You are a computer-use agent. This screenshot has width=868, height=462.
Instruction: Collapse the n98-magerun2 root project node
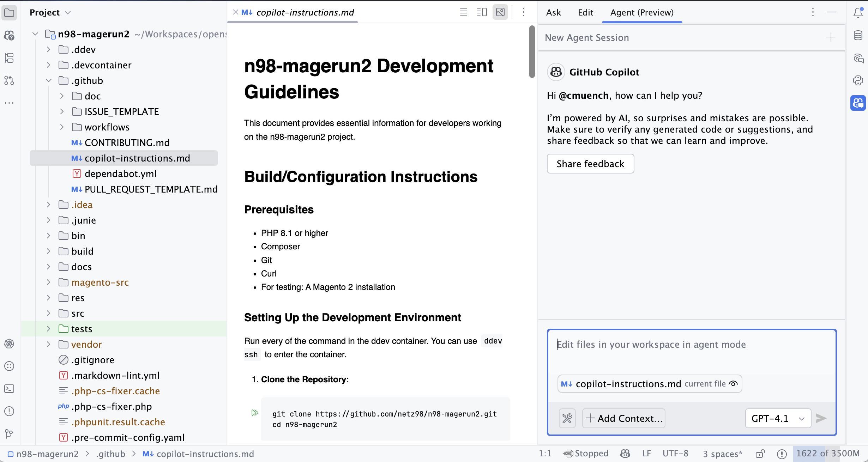tap(35, 34)
